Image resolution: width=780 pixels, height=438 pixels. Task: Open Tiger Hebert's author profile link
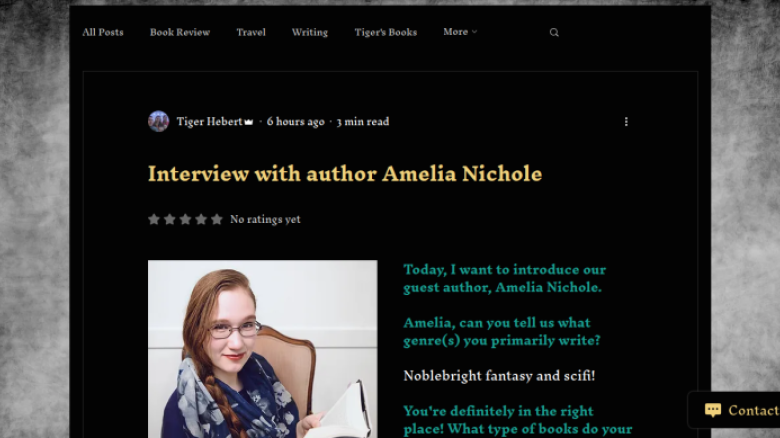click(x=209, y=122)
